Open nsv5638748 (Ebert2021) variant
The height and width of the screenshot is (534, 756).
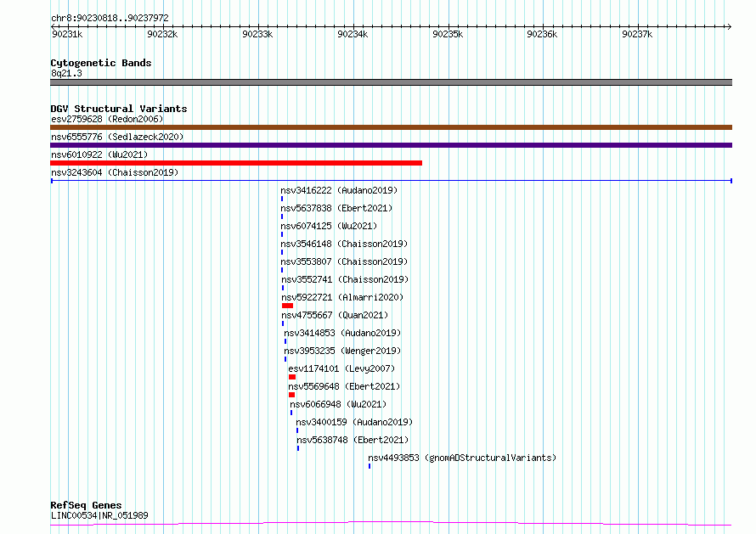click(x=353, y=440)
